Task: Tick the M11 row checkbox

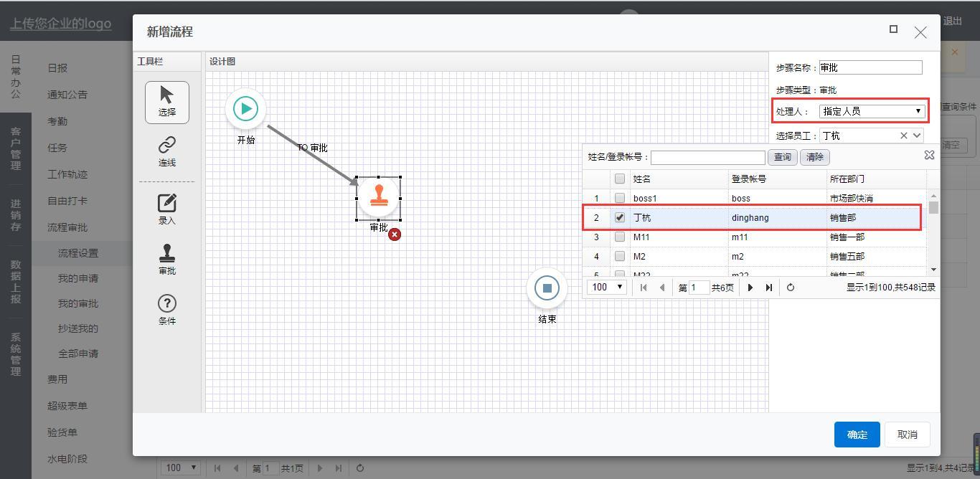Action: coord(620,237)
